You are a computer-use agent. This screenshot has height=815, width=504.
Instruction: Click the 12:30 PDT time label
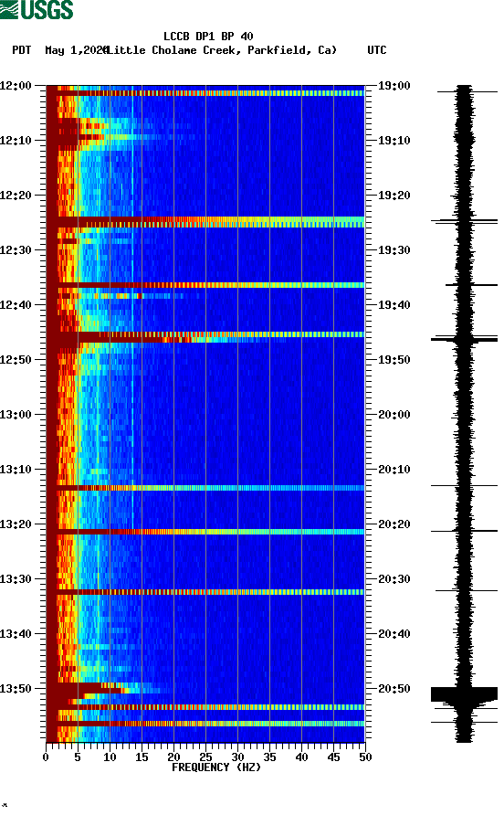[16, 250]
